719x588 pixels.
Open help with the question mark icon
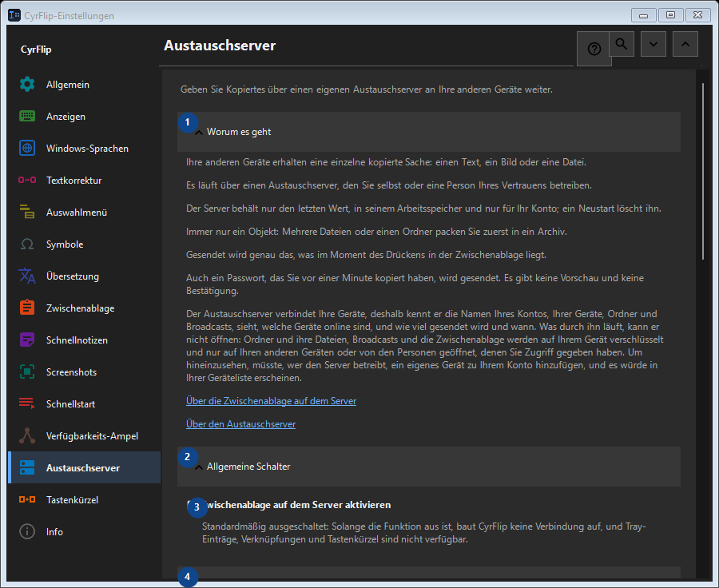594,49
